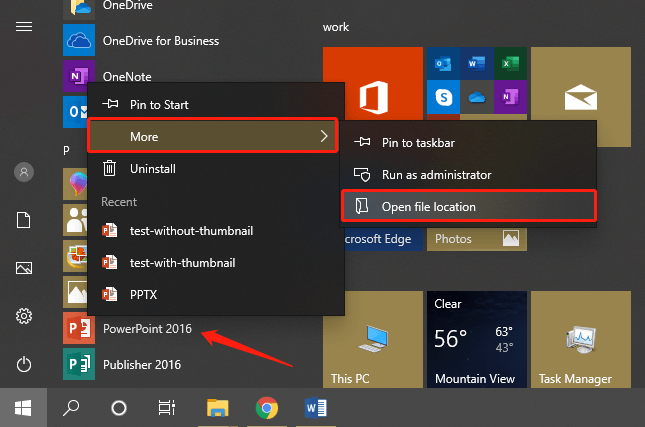
Task: Open Task View on taskbar
Action: pyautogui.click(x=167, y=408)
